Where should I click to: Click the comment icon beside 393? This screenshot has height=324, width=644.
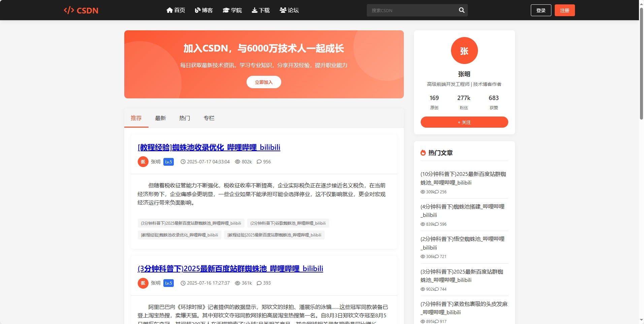[x=259, y=283]
